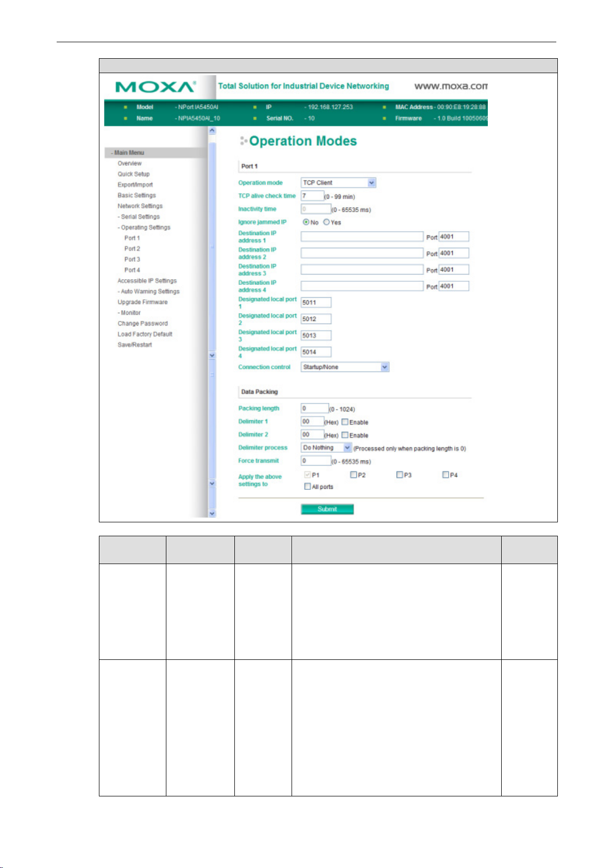614x868 pixels.
Task: Check the P2 checkbox
Action: 353,475
